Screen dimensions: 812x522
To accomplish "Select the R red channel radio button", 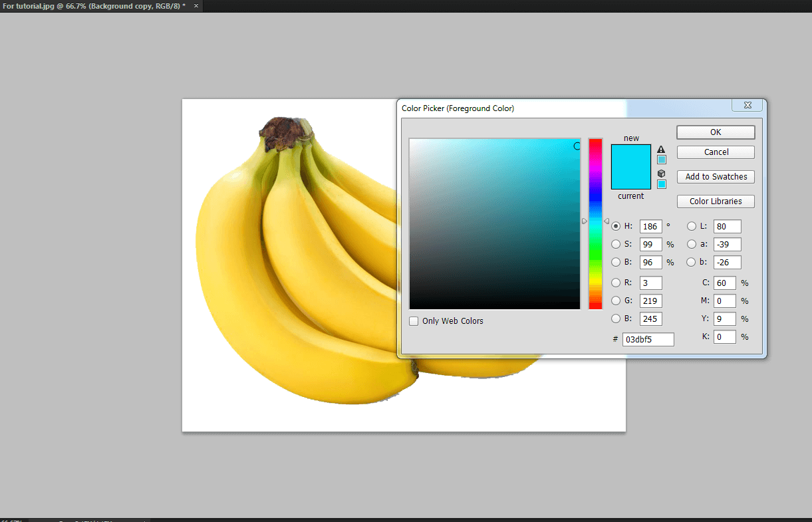I will tap(616, 283).
